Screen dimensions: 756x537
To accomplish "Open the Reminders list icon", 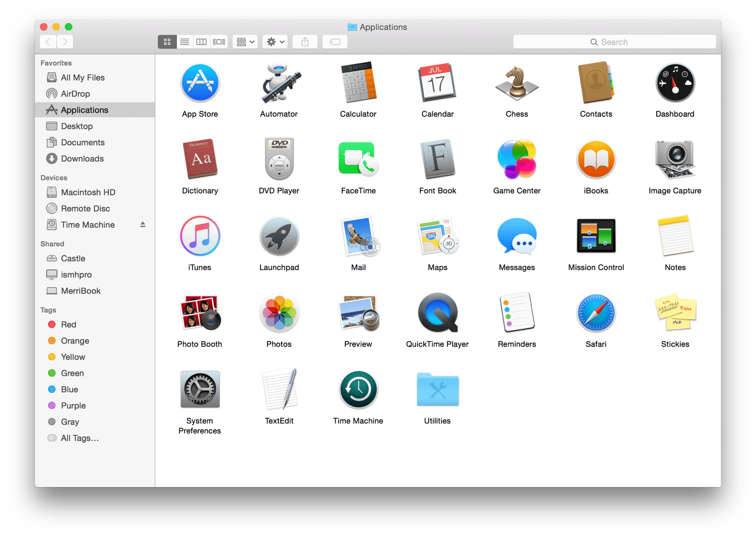I will [517, 312].
